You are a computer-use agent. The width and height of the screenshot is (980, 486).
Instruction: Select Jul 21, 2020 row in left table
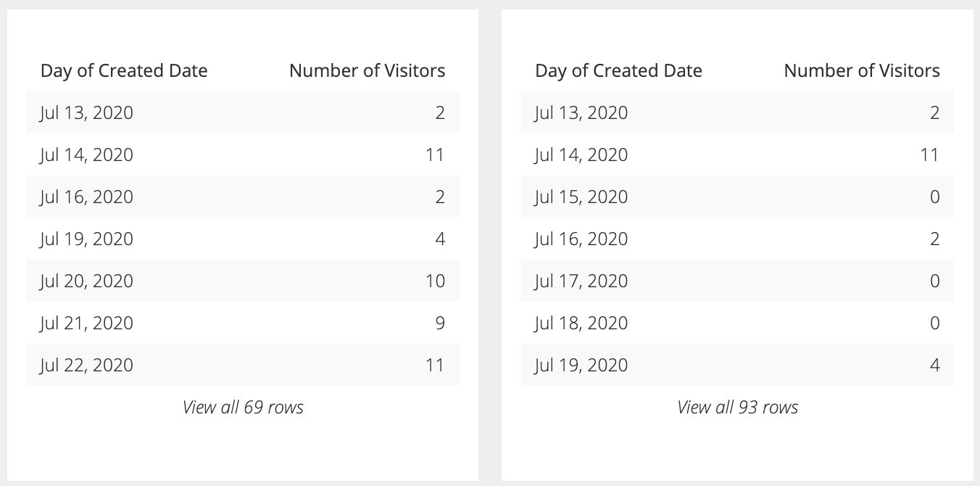click(243, 323)
